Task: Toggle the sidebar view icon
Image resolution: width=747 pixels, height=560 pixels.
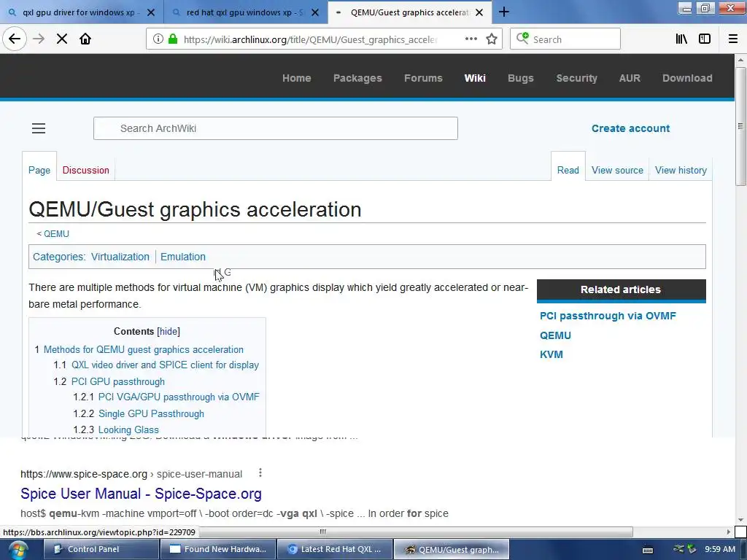Action: point(705,39)
